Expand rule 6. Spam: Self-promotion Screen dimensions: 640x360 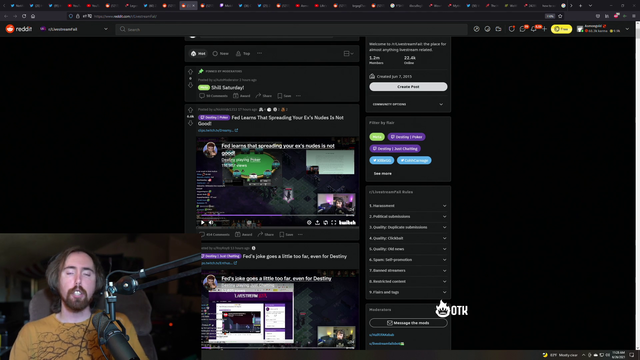(408, 260)
